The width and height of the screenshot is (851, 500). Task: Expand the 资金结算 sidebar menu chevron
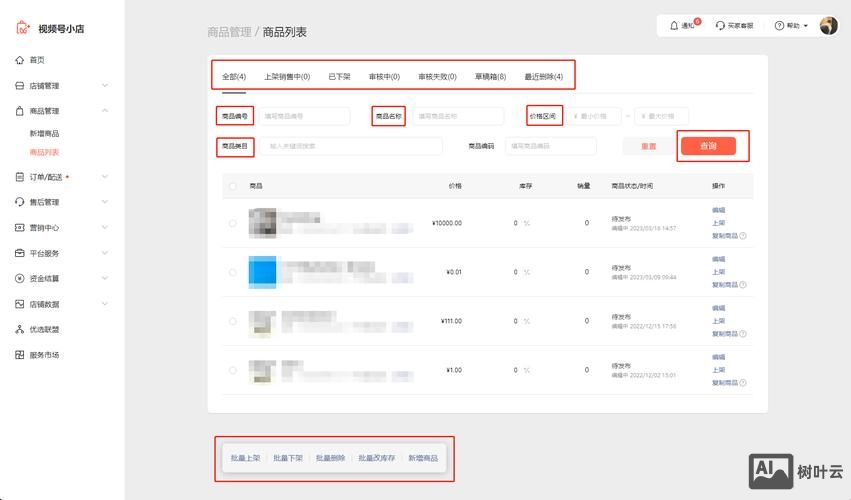click(x=105, y=279)
